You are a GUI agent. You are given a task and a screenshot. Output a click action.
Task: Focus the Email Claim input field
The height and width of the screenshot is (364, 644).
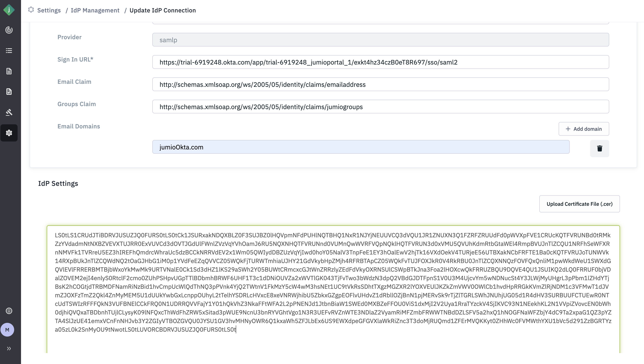point(380,84)
